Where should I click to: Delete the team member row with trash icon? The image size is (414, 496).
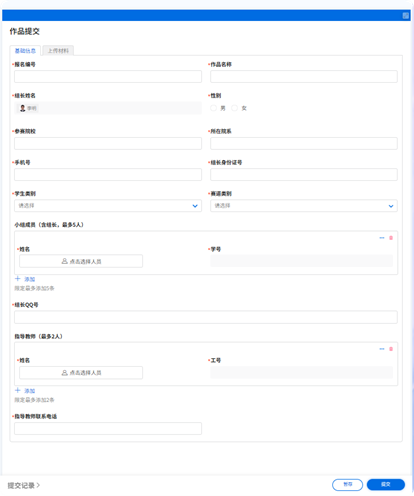(391, 238)
